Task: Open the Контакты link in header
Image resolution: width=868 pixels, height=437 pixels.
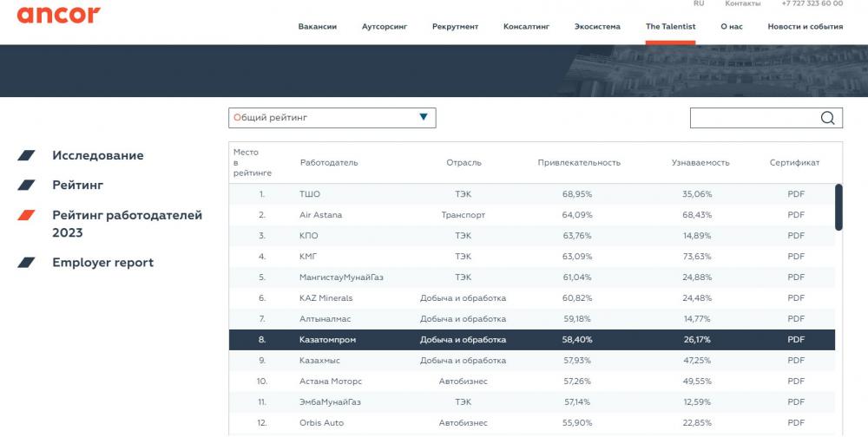Action: pos(742,3)
